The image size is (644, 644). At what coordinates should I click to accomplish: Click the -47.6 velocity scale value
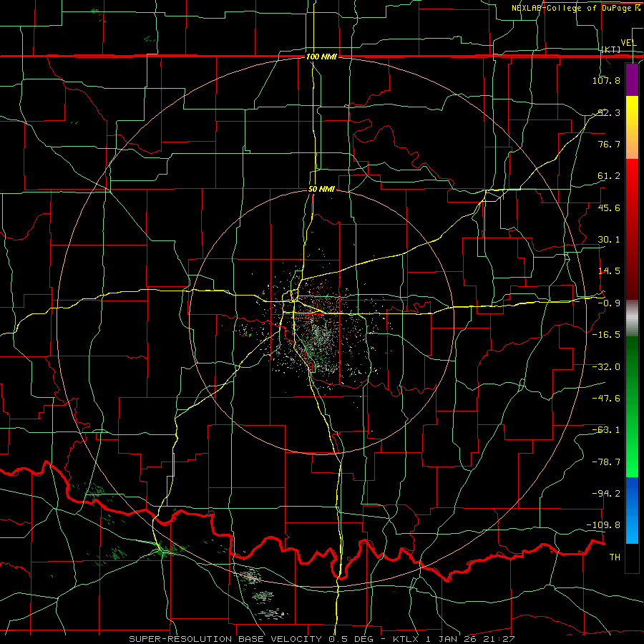(x=606, y=399)
